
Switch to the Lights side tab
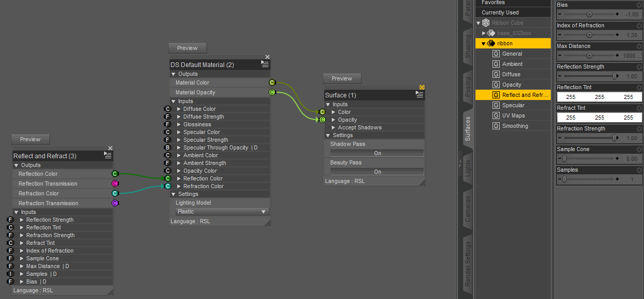[x=468, y=168]
